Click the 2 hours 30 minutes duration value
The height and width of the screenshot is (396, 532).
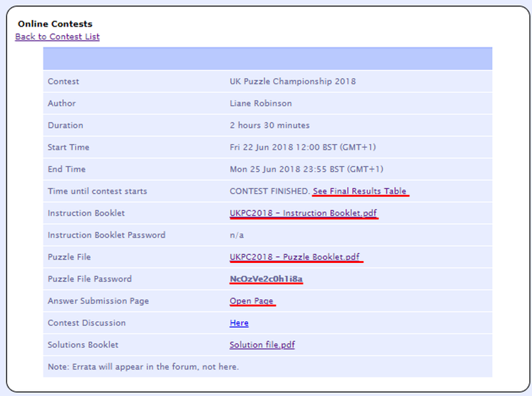pos(269,125)
